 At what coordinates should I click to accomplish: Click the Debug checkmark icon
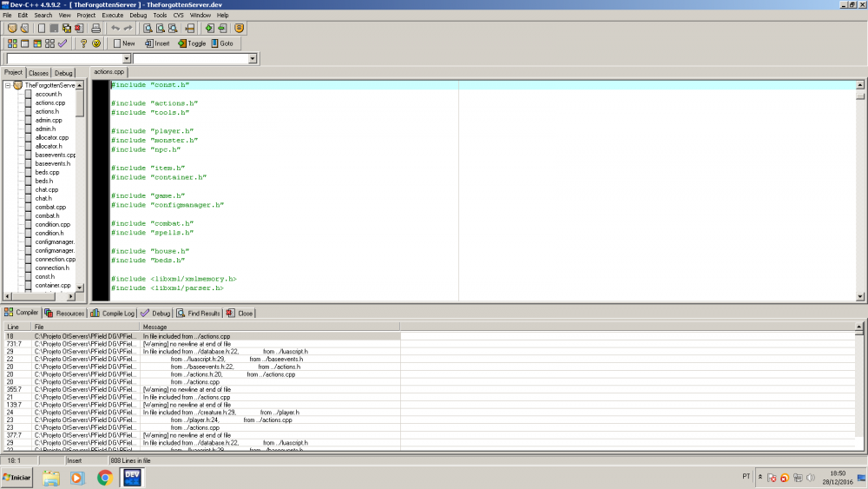tap(62, 43)
